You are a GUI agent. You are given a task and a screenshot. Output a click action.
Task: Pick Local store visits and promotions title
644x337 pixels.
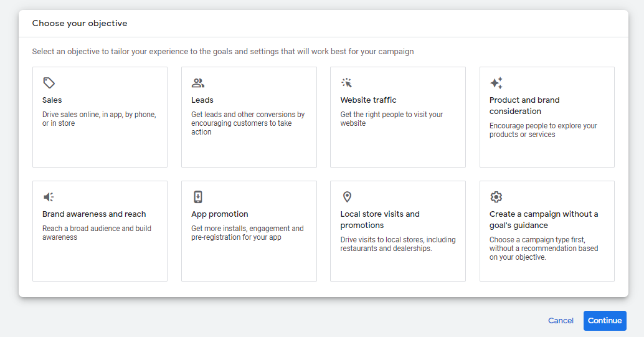click(x=380, y=219)
